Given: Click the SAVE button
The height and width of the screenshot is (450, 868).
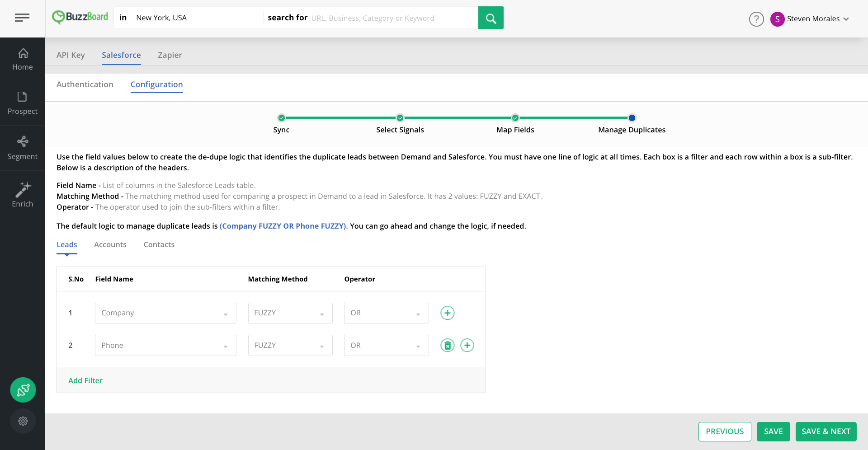Looking at the screenshot, I should (774, 431).
